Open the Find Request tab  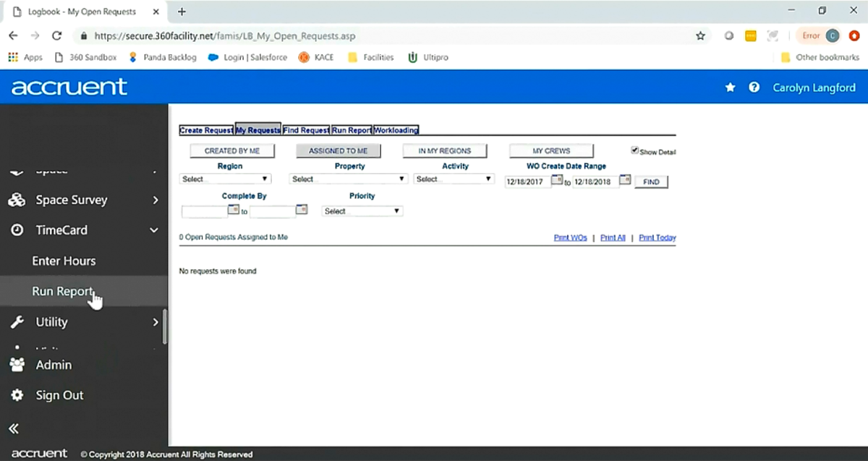pyautogui.click(x=305, y=130)
